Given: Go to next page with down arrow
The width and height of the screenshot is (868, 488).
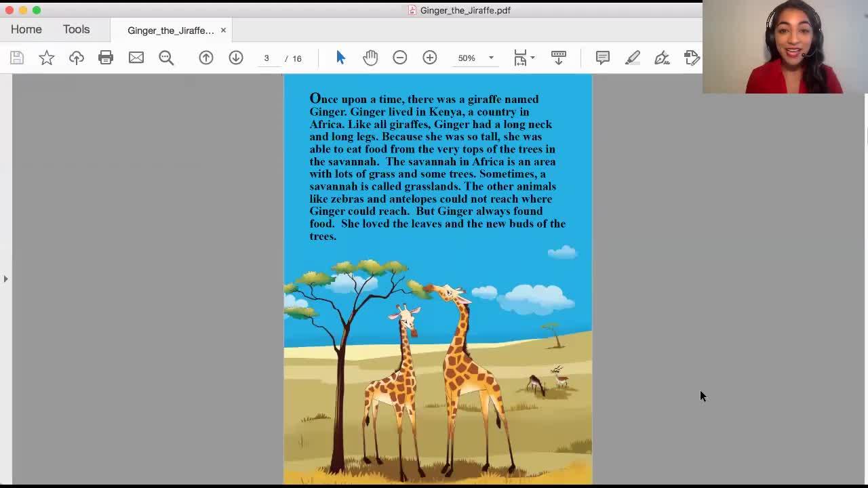Looking at the screenshot, I should pos(236,58).
